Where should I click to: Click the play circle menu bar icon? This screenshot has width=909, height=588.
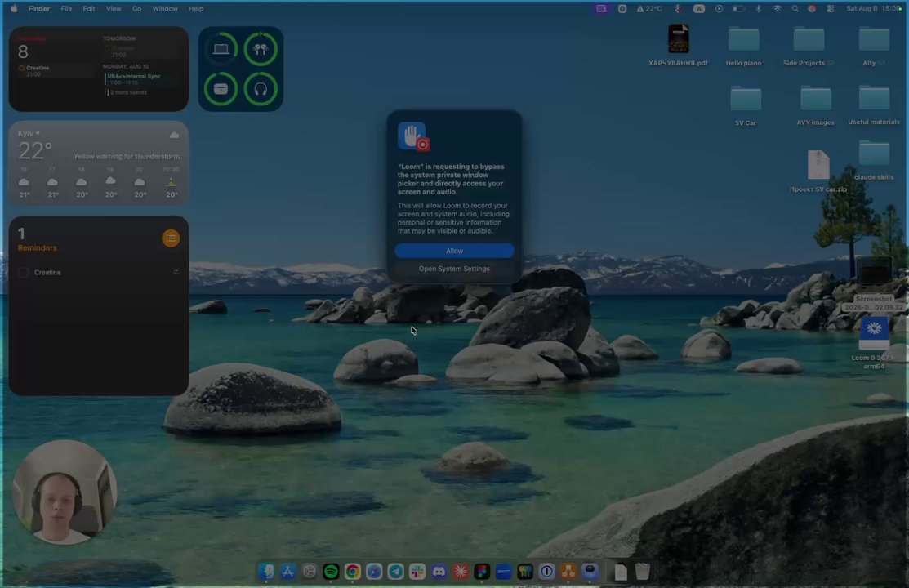tap(719, 9)
